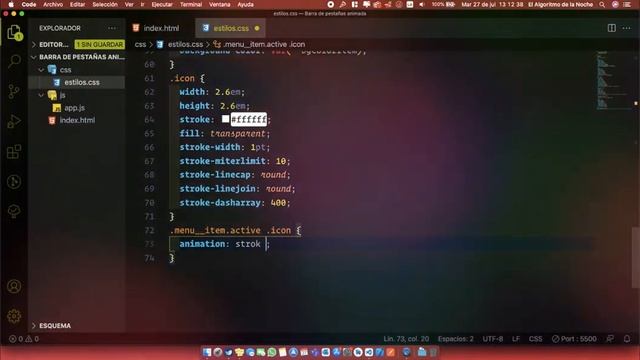Viewport: 640px width, 360px height.
Task: Click on the animation: strok line
Action: pyautogui.click(x=224, y=244)
